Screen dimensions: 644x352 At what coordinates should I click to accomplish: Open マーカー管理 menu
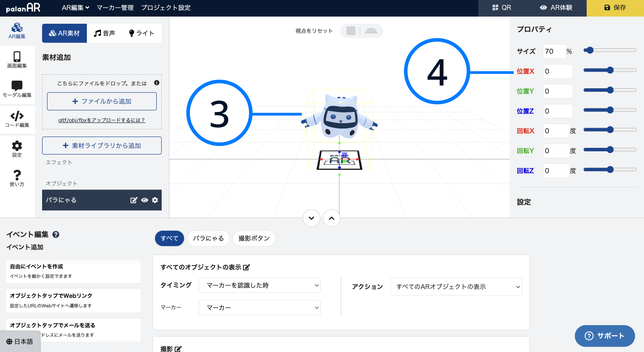pyautogui.click(x=115, y=8)
